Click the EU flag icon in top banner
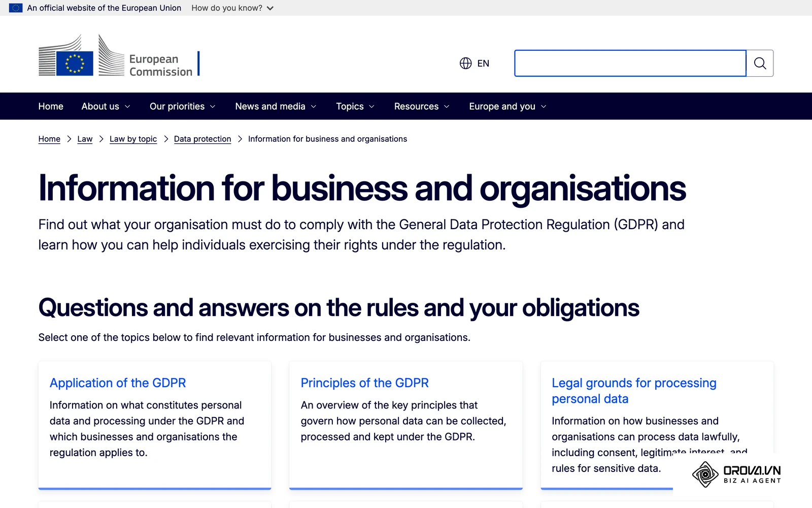Viewport: 812px width, 508px height. coord(16,8)
